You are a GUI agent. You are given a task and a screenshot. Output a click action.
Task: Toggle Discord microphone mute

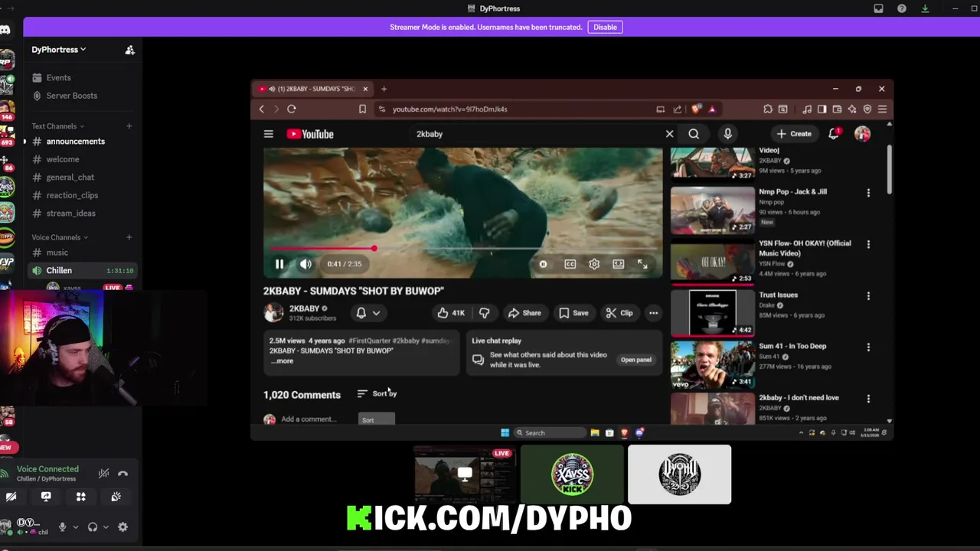(62, 527)
